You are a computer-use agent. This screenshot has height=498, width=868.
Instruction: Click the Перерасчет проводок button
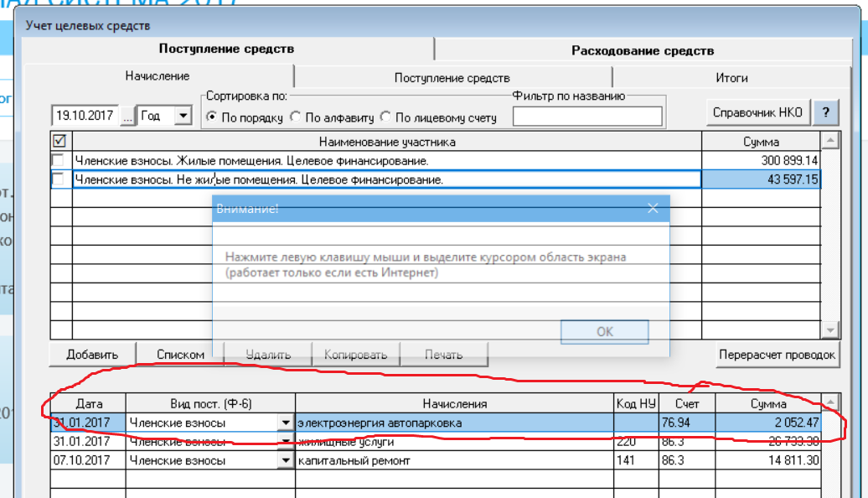777,355
